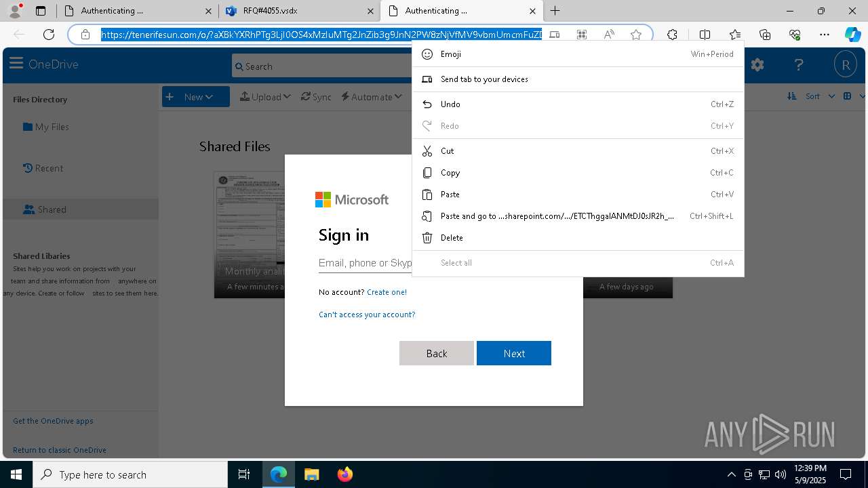Open Get the OneDrive apps link
Image resolution: width=868 pixels, height=488 pixels.
tap(53, 421)
